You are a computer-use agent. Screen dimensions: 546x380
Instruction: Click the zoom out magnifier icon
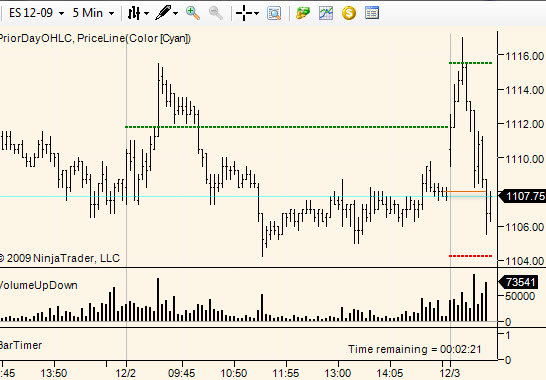(216, 13)
